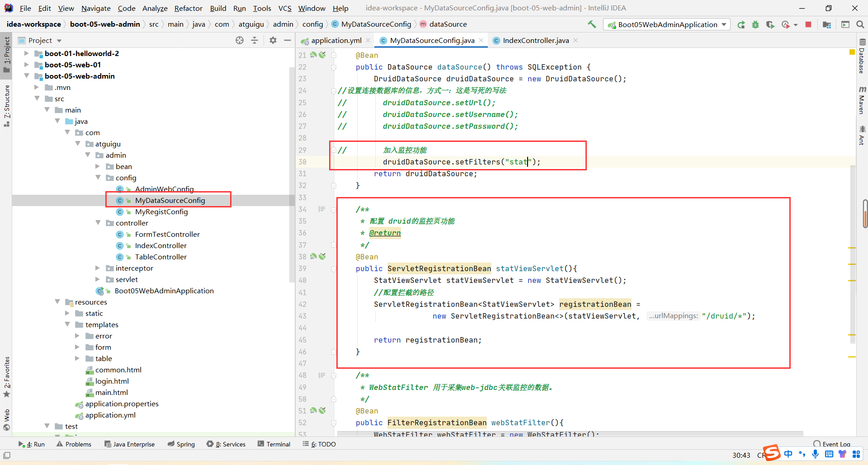Toggle the Maven tool window

click(862, 100)
